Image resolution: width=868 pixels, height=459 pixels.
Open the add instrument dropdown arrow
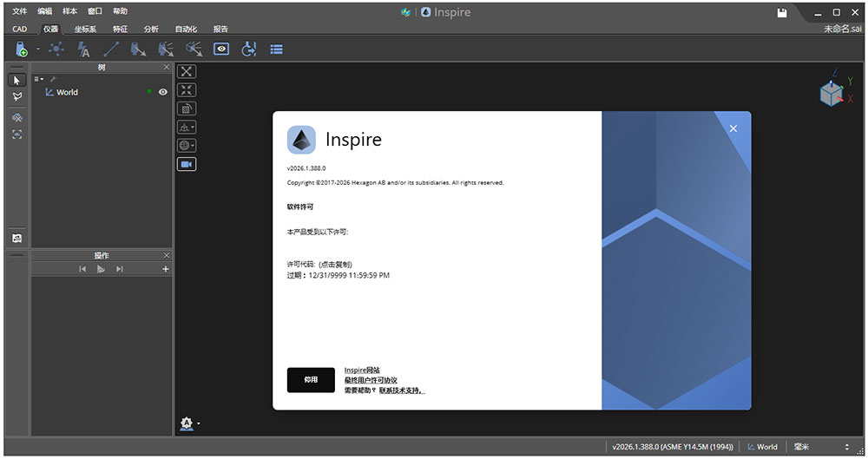38,49
